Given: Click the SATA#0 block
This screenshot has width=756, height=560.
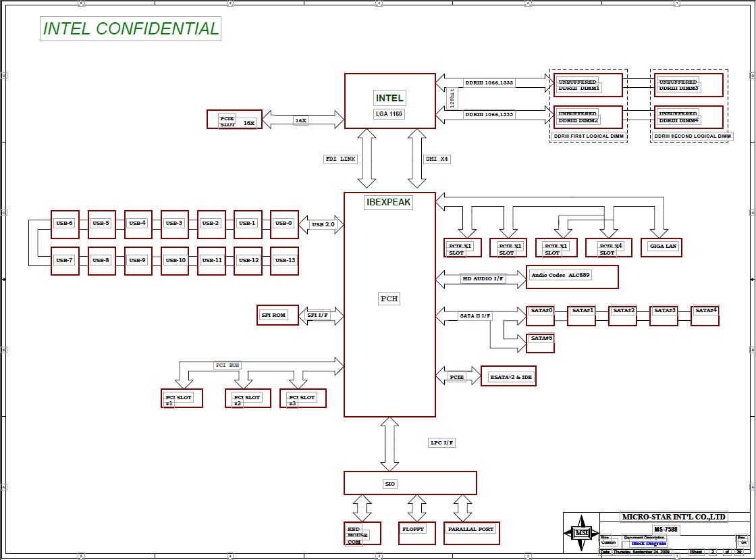Looking at the screenshot, I should pos(541,315).
